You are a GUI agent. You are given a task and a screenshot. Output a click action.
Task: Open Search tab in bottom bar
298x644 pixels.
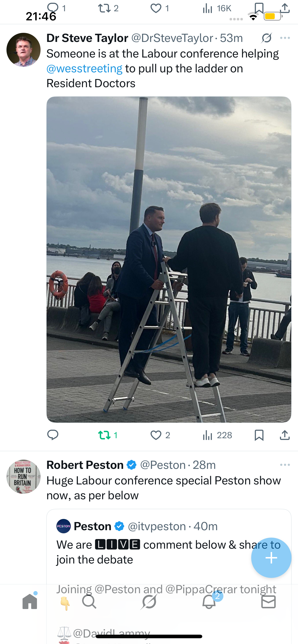(x=89, y=602)
